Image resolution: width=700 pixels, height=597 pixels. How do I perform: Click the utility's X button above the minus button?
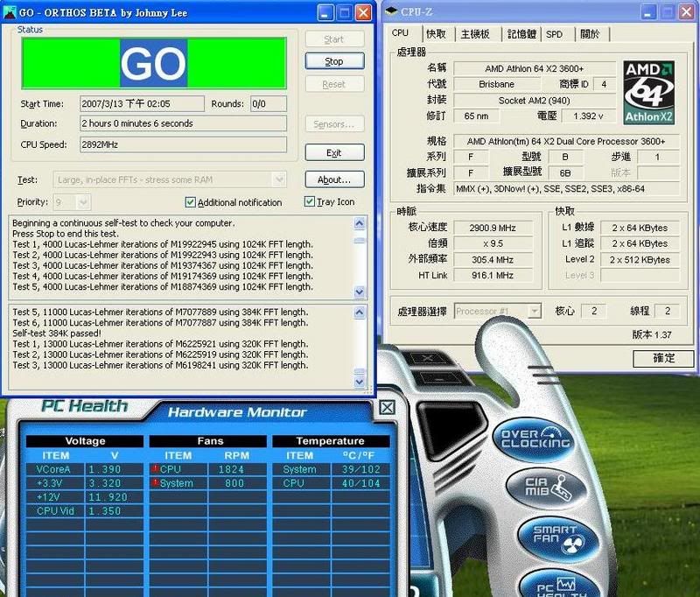[426, 358]
